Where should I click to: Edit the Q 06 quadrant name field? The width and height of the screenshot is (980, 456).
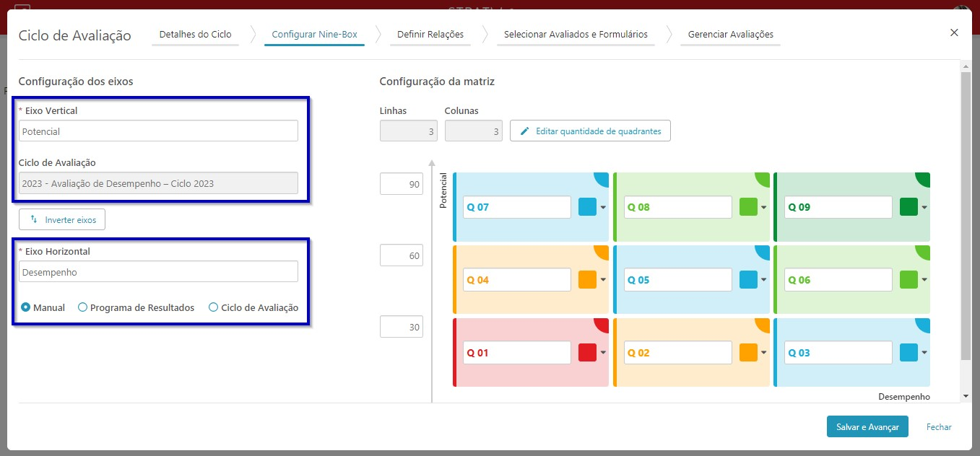[838, 280]
